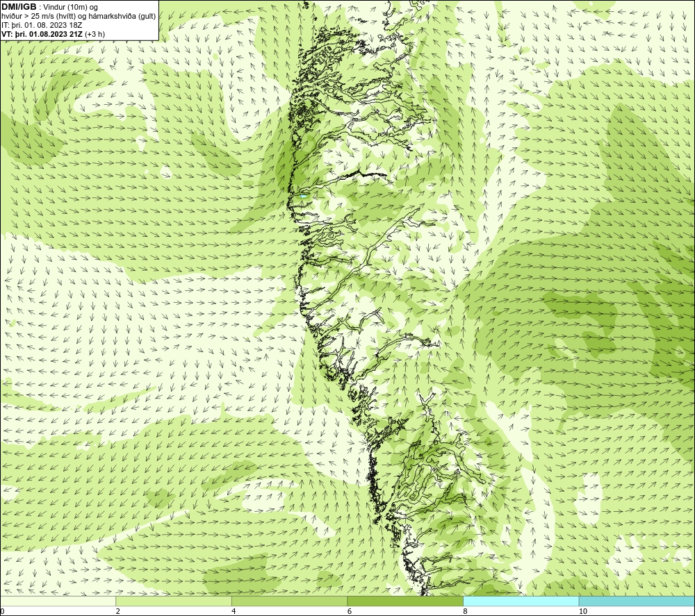Viewport: 695px width, 616px height.
Task: Click the 6–8 m/s dark green swatch
Action: coord(405,601)
